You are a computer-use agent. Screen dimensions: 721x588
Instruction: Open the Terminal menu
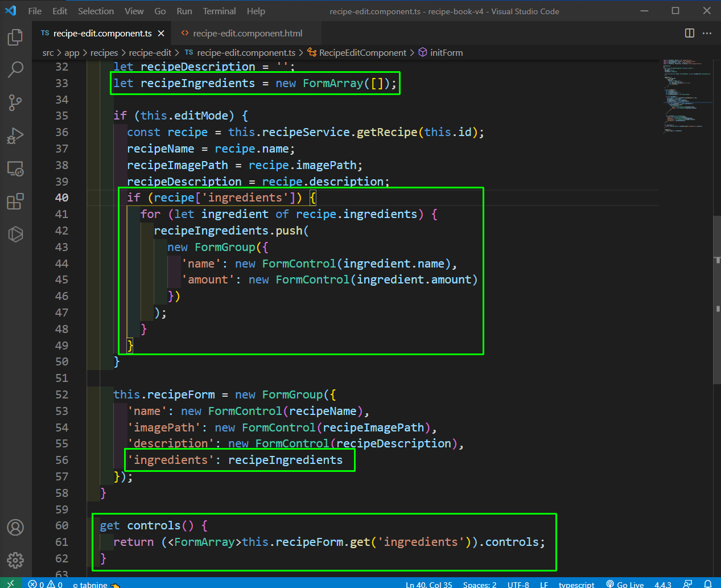click(220, 11)
